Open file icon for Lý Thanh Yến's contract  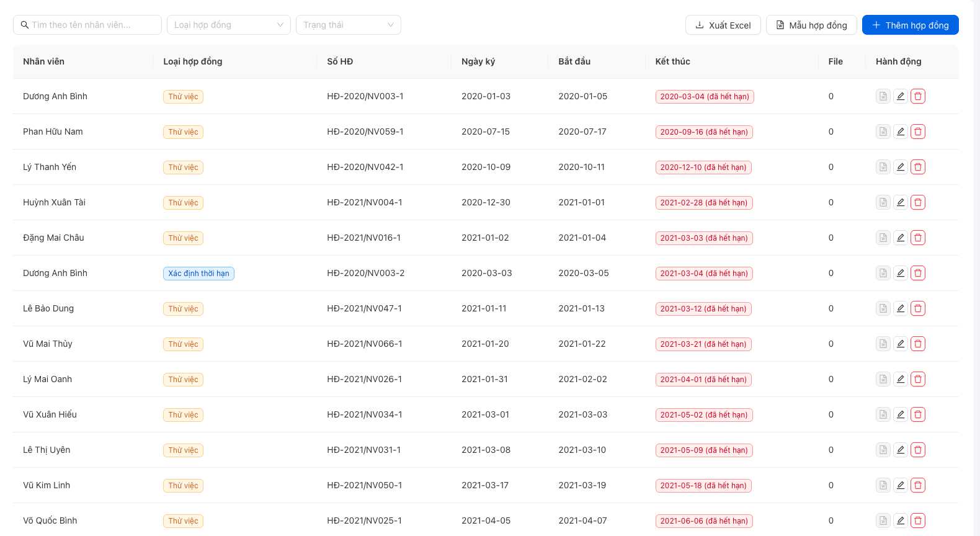coord(883,167)
